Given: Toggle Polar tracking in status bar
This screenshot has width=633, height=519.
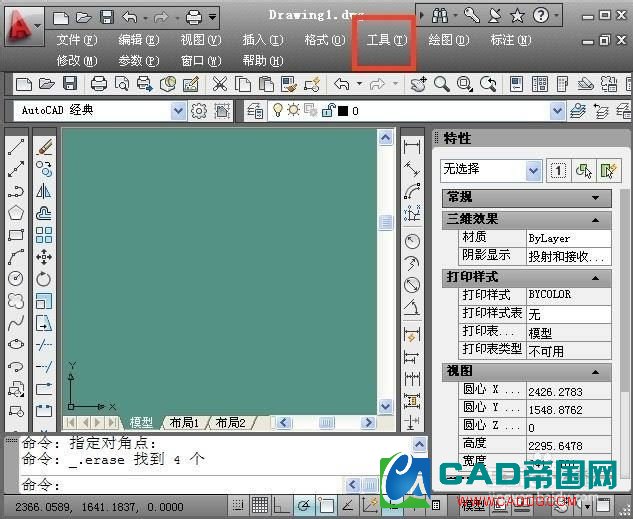Looking at the screenshot, I should coord(304,504).
